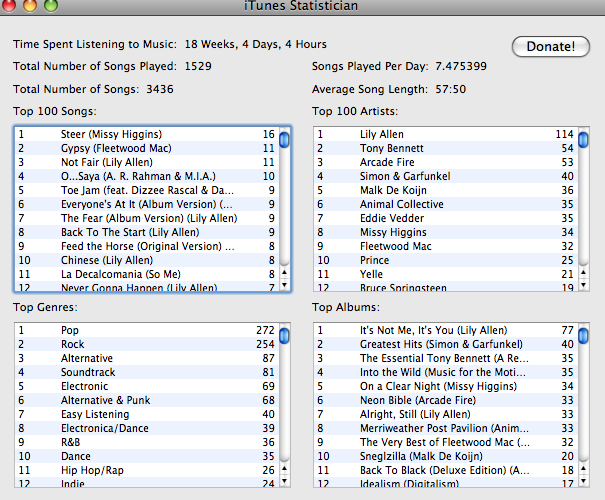Select the Easy Listening genre row
Viewport: 605px width, 500px height.
[x=147, y=414]
